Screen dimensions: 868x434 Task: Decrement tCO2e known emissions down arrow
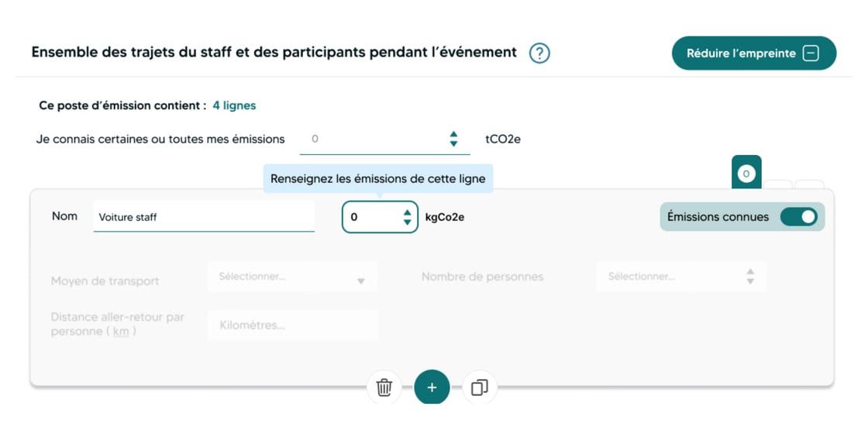point(454,144)
